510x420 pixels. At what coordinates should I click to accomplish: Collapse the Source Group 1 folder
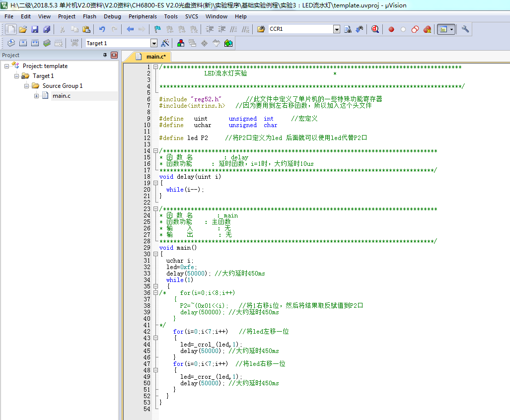click(x=27, y=86)
